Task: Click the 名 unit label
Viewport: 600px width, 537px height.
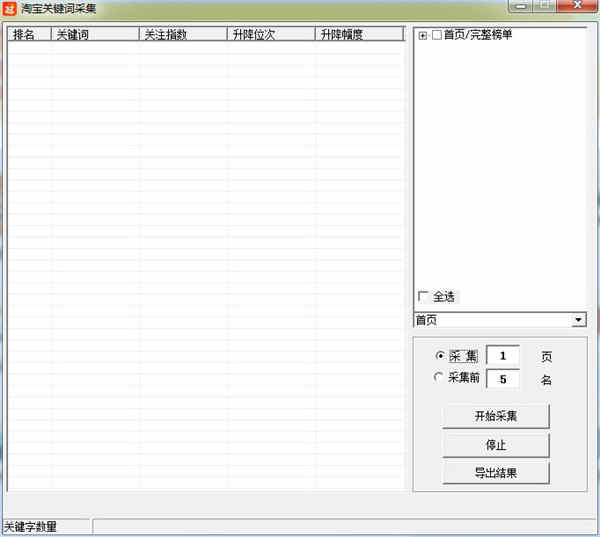Action: click(x=546, y=379)
